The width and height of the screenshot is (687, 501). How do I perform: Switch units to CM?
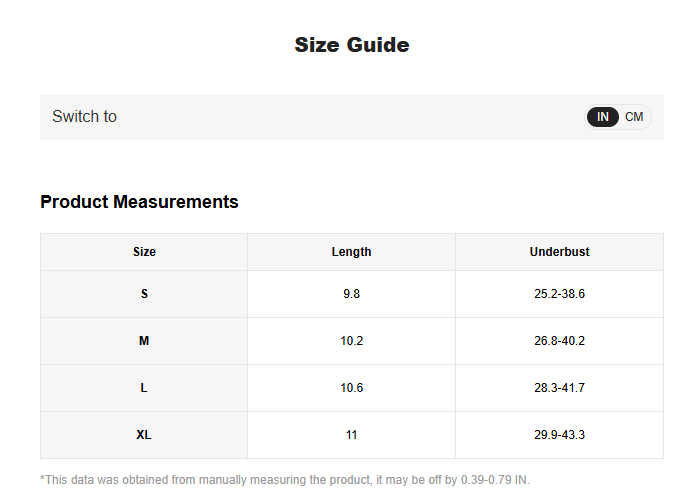click(634, 117)
